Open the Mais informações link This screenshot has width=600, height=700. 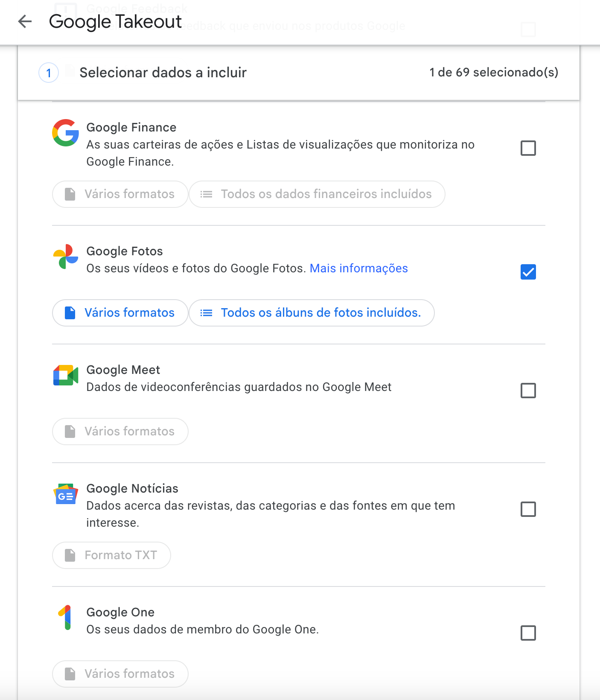(x=358, y=268)
